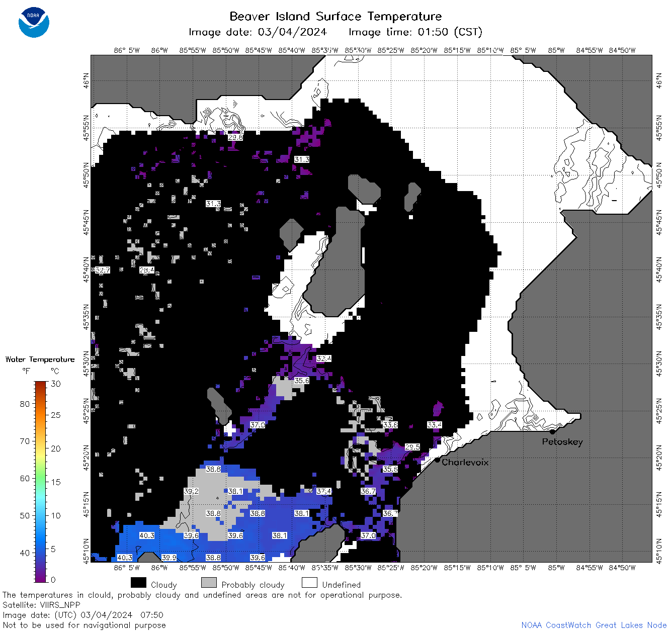Click the 29.4 temperature reading on map

(146, 270)
